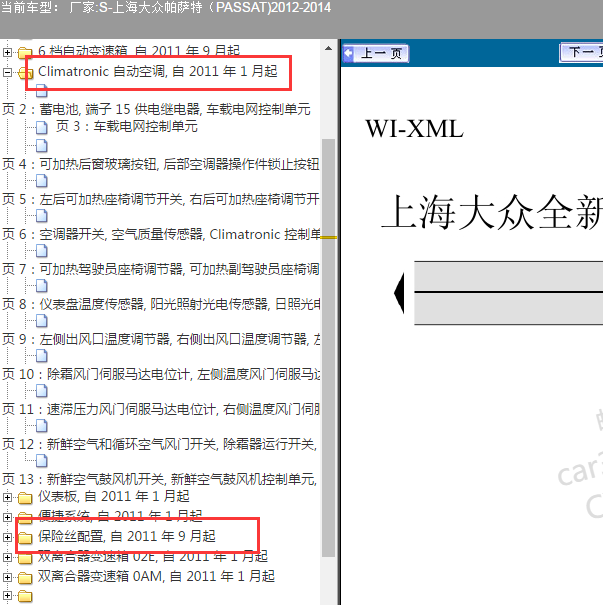The width and height of the screenshot is (603, 605).
Task: Collapse the Climatronic 自动空调 node
Action: click(x=7, y=72)
